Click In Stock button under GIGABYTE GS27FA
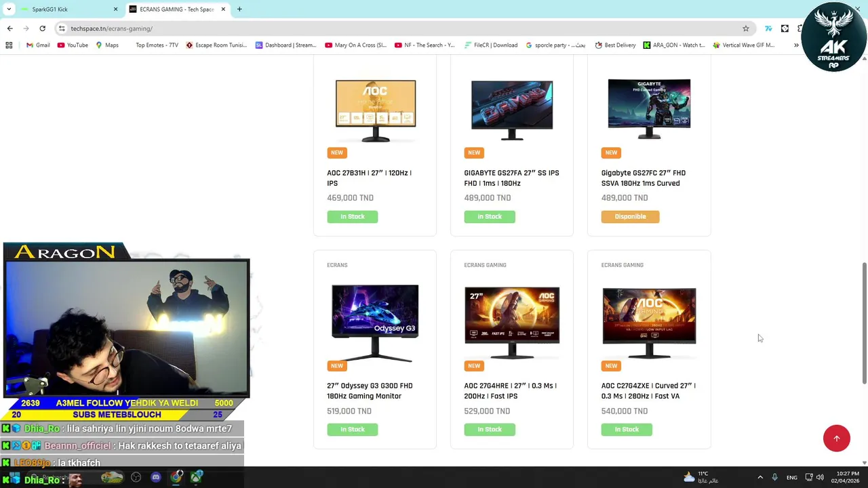 tap(490, 217)
